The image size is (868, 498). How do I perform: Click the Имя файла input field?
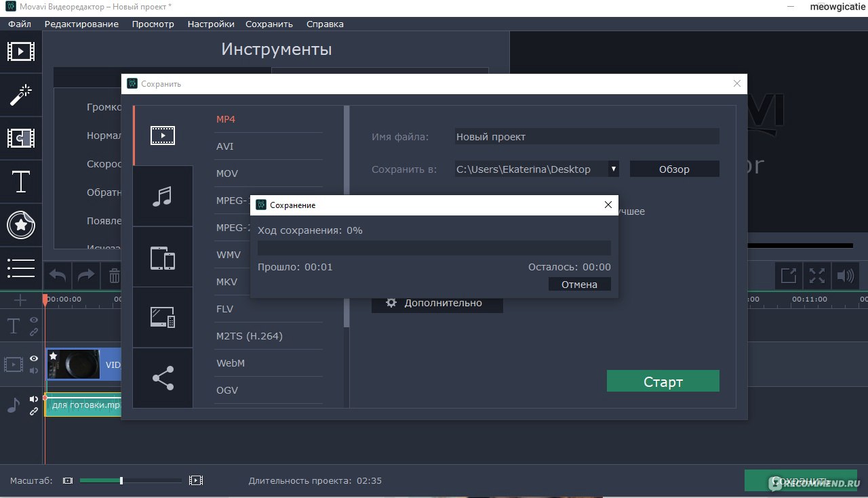click(x=587, y=136)
